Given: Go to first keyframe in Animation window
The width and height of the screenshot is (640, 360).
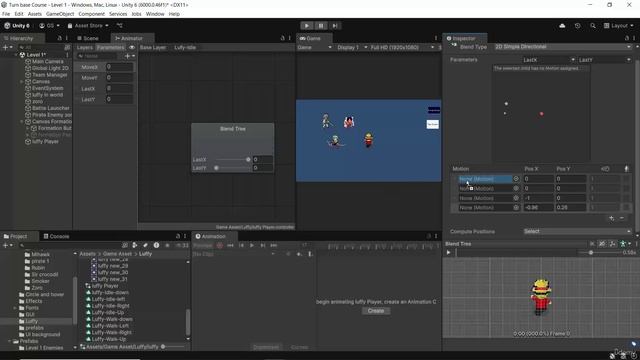Looking at the screenshot, I should [x=230, y=246].
